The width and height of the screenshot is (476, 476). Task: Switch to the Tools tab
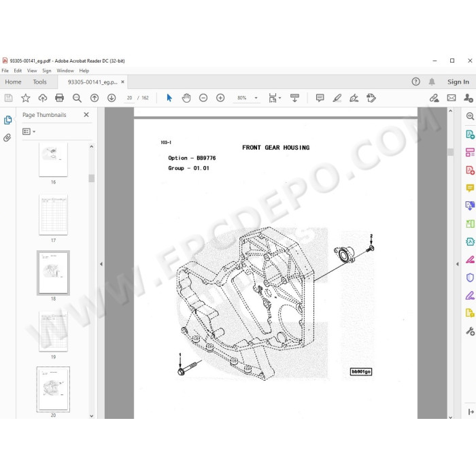(39, 82)
